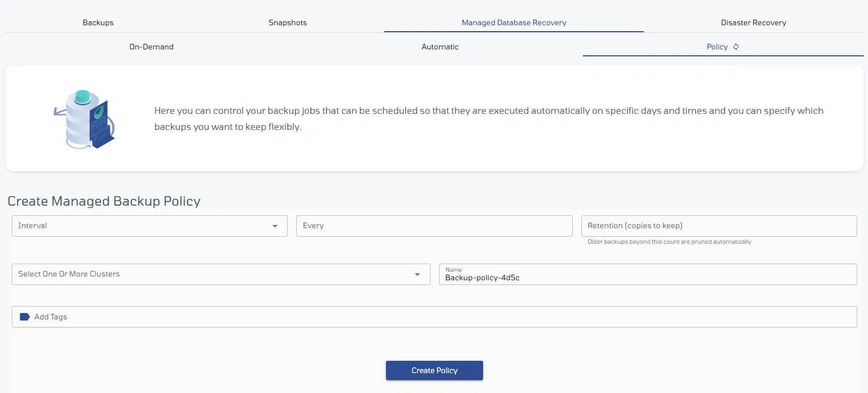Click the Create Policy button
Screen dimensions: 868x393
[434, 370]
